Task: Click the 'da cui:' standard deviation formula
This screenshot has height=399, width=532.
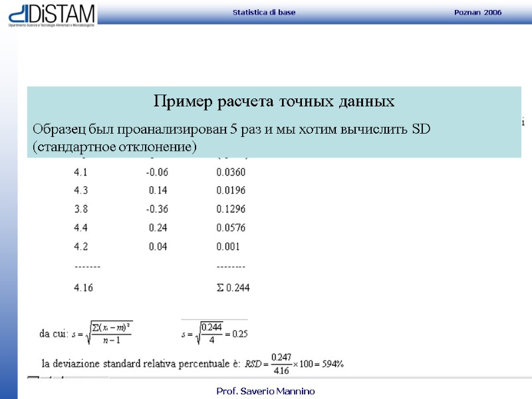Action: coord(86,333)
